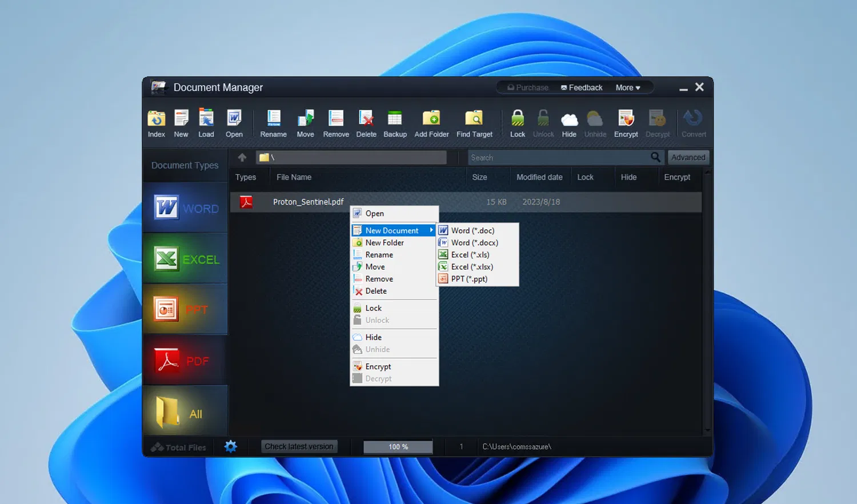Choose Word (*.docx) from the submenu
The width and height of the screenshot is (857, 504).
474,243
